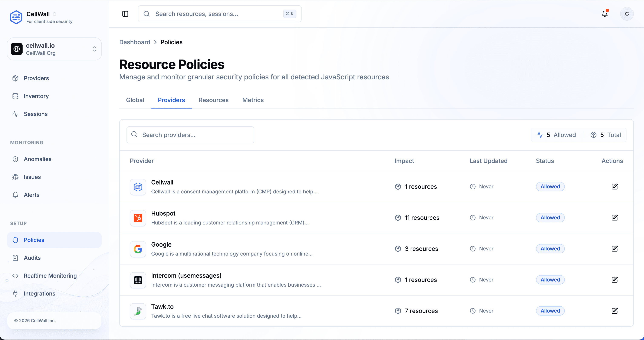Open the notifications bell
The width and height of the screenshot is (644, 340).
point(605,14)
